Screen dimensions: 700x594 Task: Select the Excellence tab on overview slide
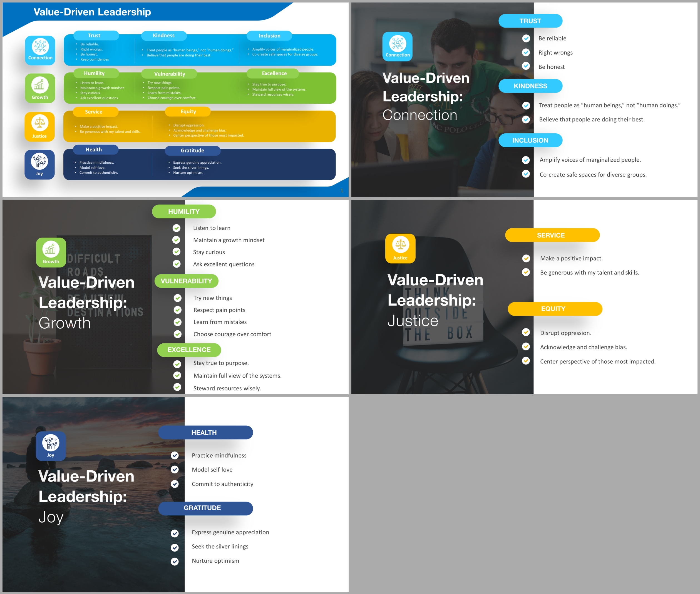[x=274, y=73]
